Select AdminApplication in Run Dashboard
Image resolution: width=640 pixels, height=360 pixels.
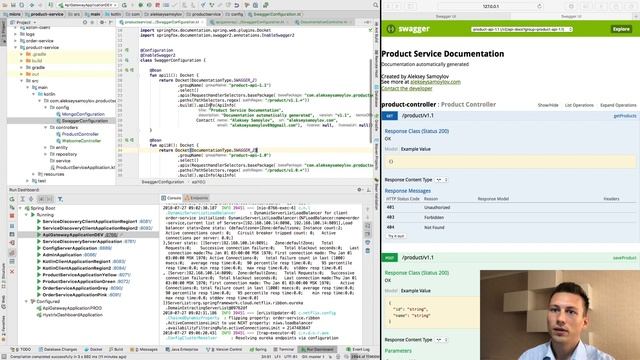(62, 255)
